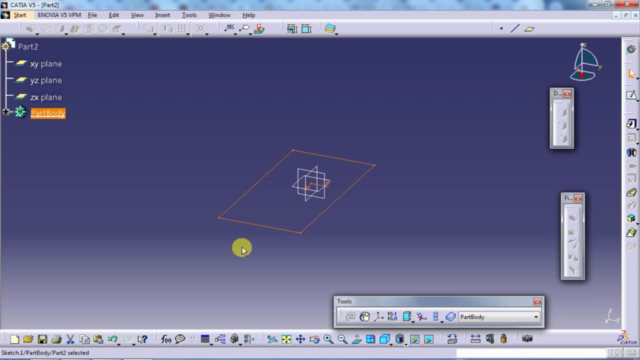Click the Hide/Show icon

point(415,339)
